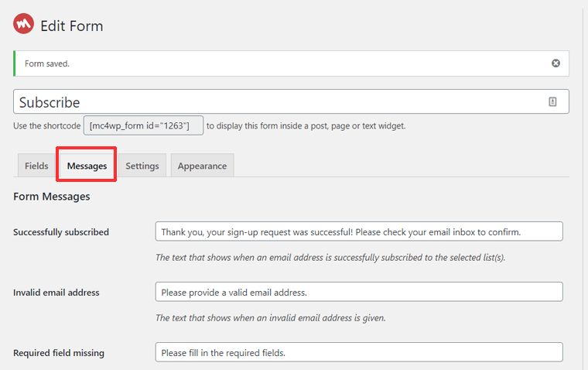The image size is (588, 370).
Task: Click the Form Messages heading
Action: point(52,197)
